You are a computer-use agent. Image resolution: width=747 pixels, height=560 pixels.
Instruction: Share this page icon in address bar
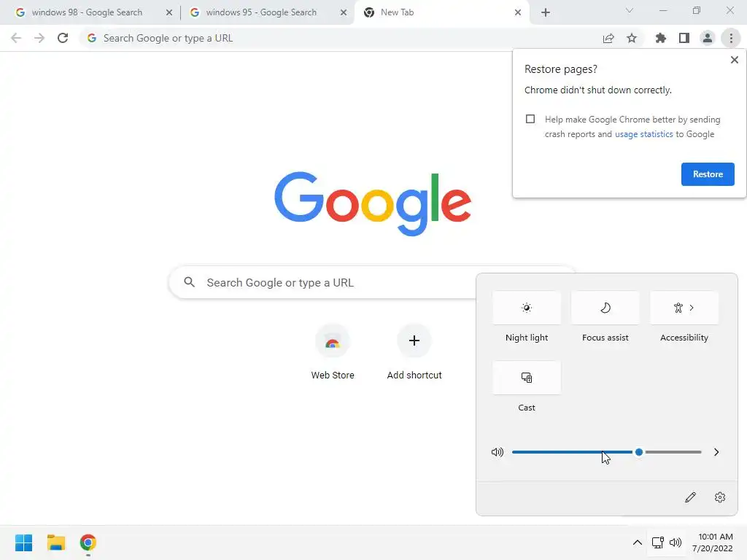(x=608, y=38)
